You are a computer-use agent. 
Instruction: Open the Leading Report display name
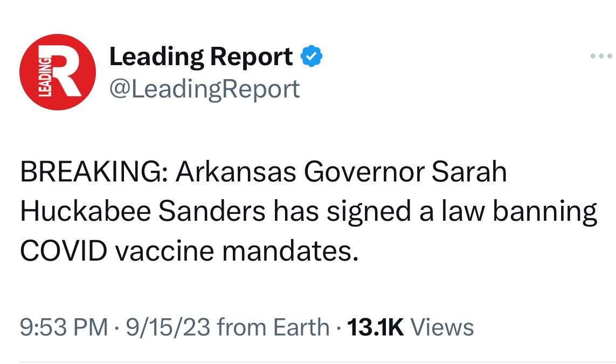[x=201, y=57]
